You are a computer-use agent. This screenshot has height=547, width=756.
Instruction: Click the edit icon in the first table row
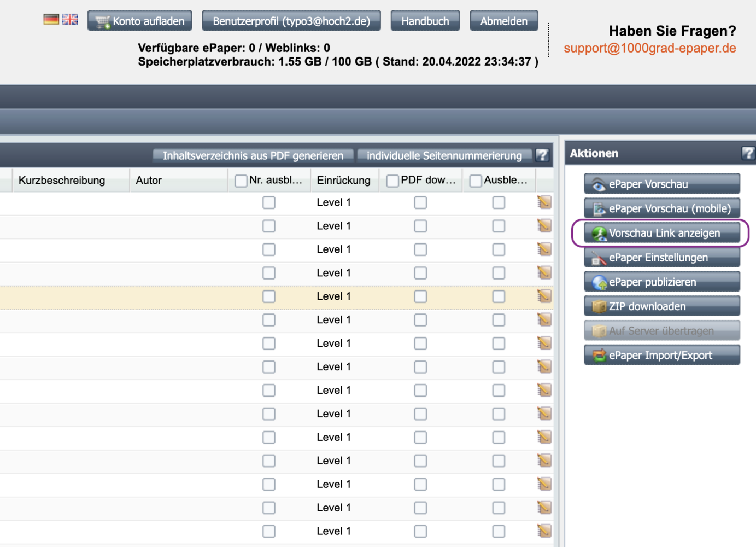click(x=544, y=202)
